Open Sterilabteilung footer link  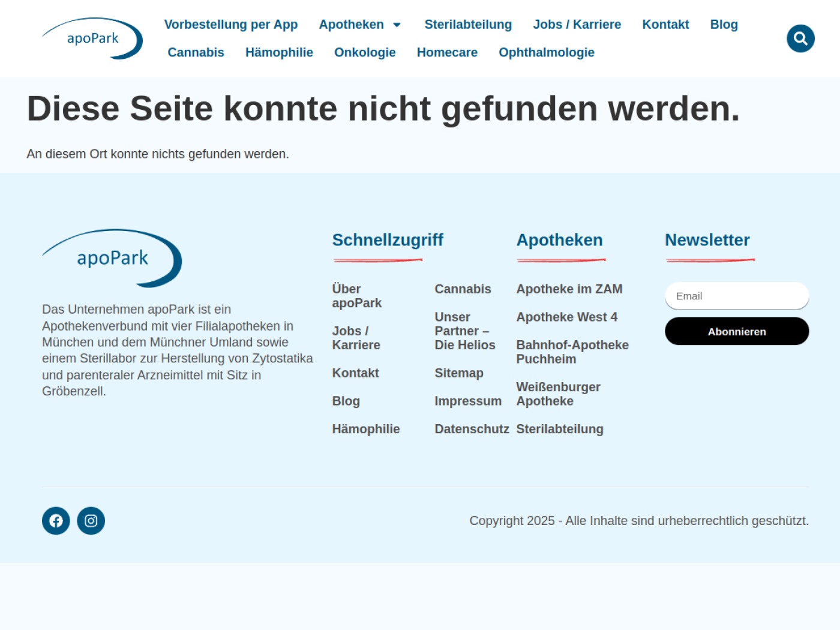[560, 429]
